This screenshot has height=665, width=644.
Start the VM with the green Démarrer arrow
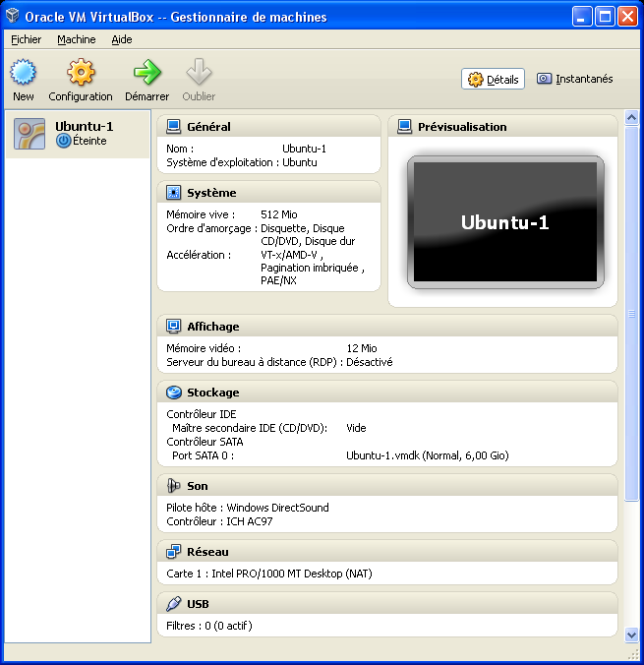coord(147,72)
